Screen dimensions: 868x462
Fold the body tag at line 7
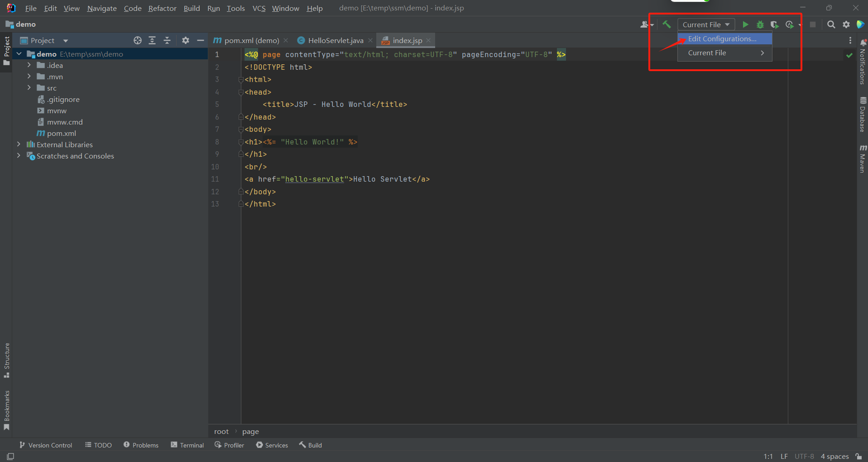tap(241, 130)
